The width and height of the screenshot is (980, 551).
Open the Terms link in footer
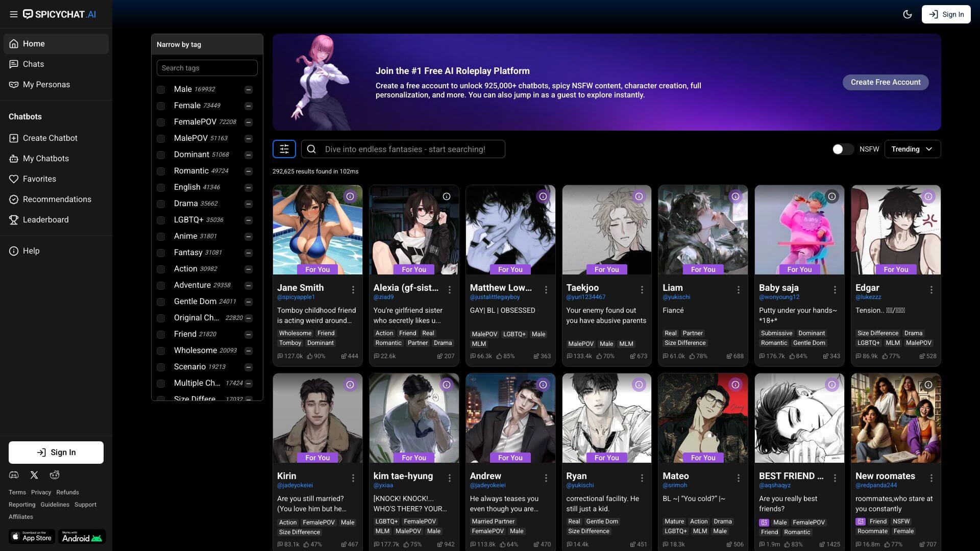point(17,492)
